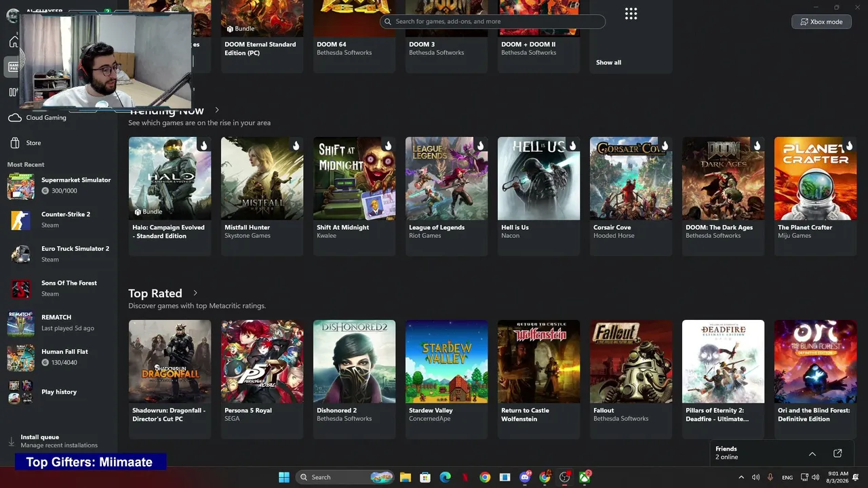The height and width of the screenshot is (488, 868).
Task: Open the Hell is Us game card
Action: 538,197
